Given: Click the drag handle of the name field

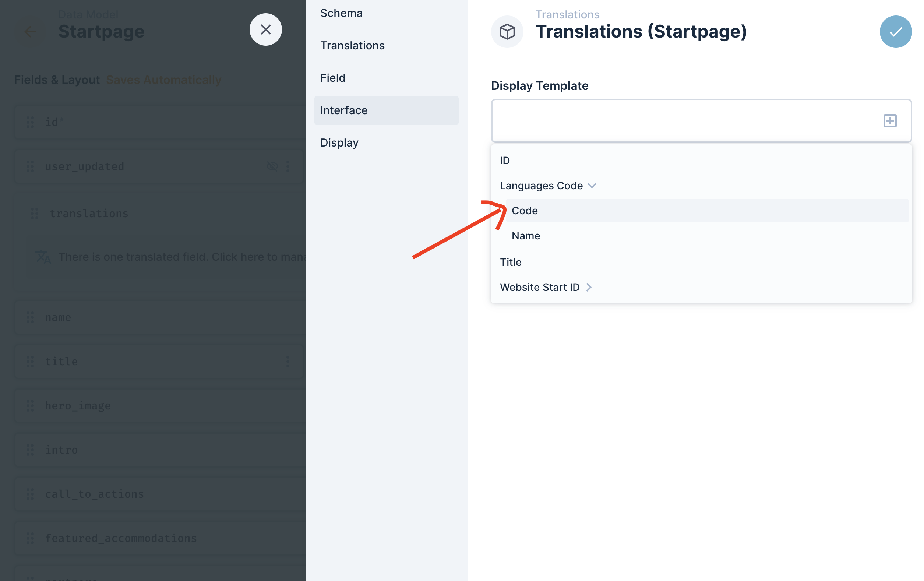Looking at the screenshot, I should pos(30,317).
